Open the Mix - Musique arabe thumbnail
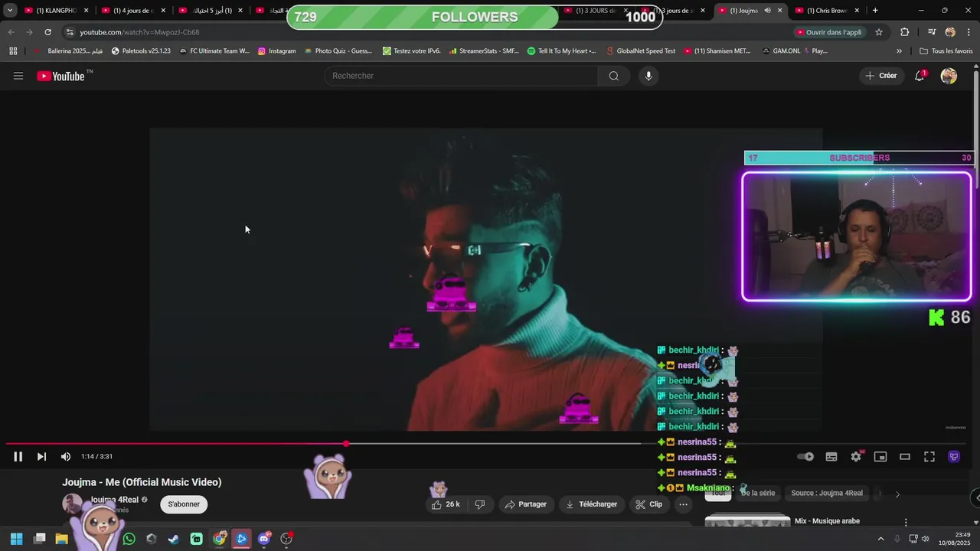980x551 pixels. [747, 520]
